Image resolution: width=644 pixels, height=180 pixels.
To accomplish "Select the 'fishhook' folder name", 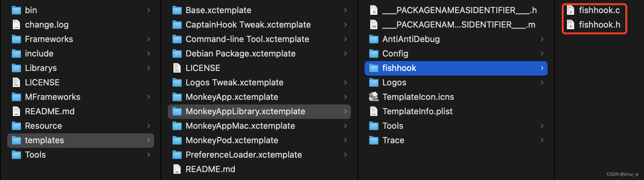I will [399, 68].
